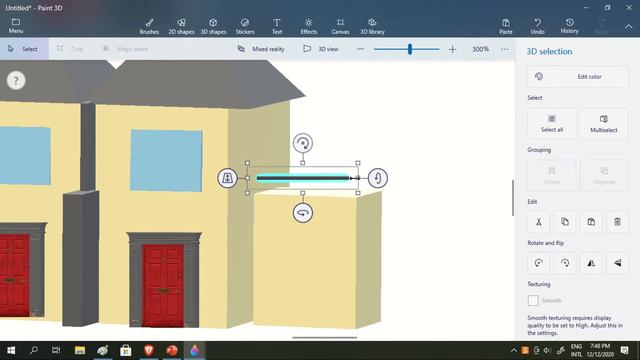The width and height of the screenshot is (640, 360).
Task: Toggle 3D view
Action: [321, 49]
